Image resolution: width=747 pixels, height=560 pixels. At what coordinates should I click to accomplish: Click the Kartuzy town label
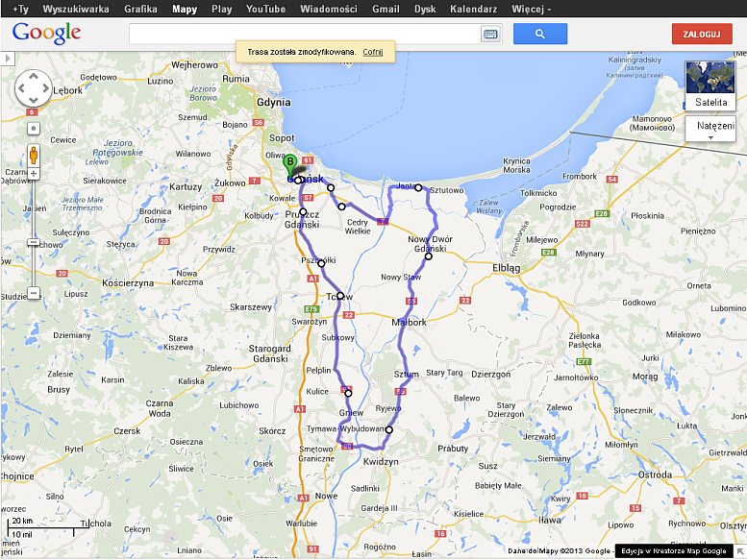click(186, 186)
